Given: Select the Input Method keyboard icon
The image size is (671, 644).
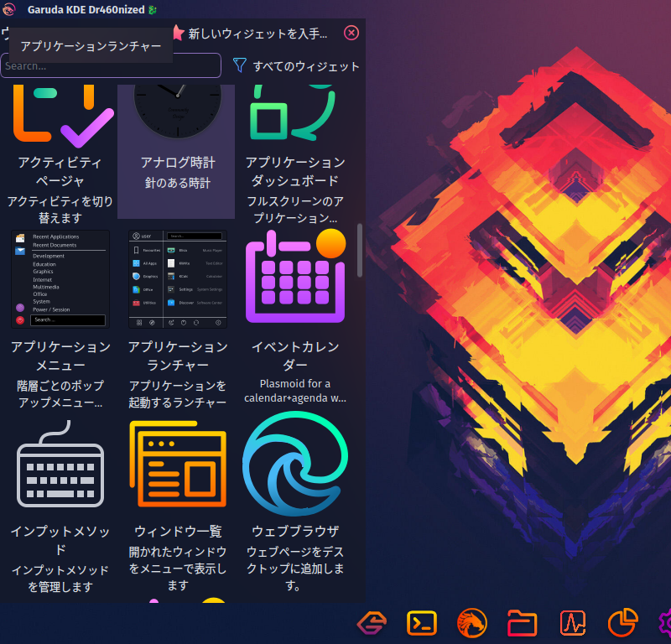Looking at the screenshot, I should coord(60,464).
